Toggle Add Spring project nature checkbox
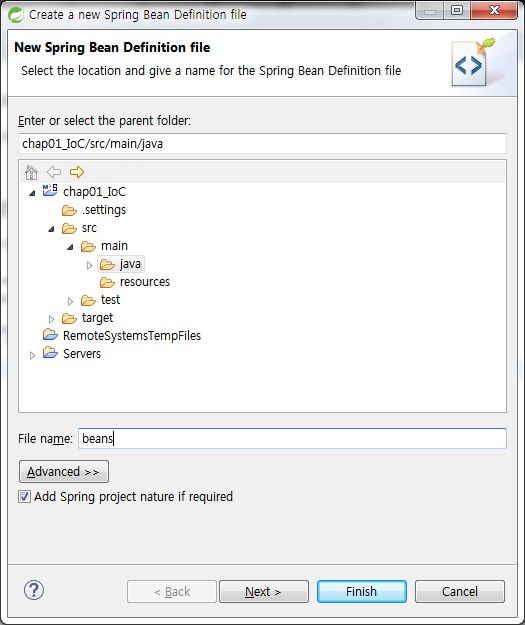The image size is (525, 625). pyautogui.click(x=24, y=497)
